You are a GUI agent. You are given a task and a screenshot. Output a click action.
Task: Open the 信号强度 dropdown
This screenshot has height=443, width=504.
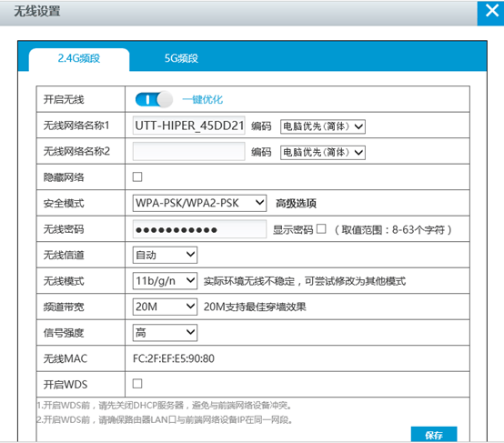click(x=165, y=333)
